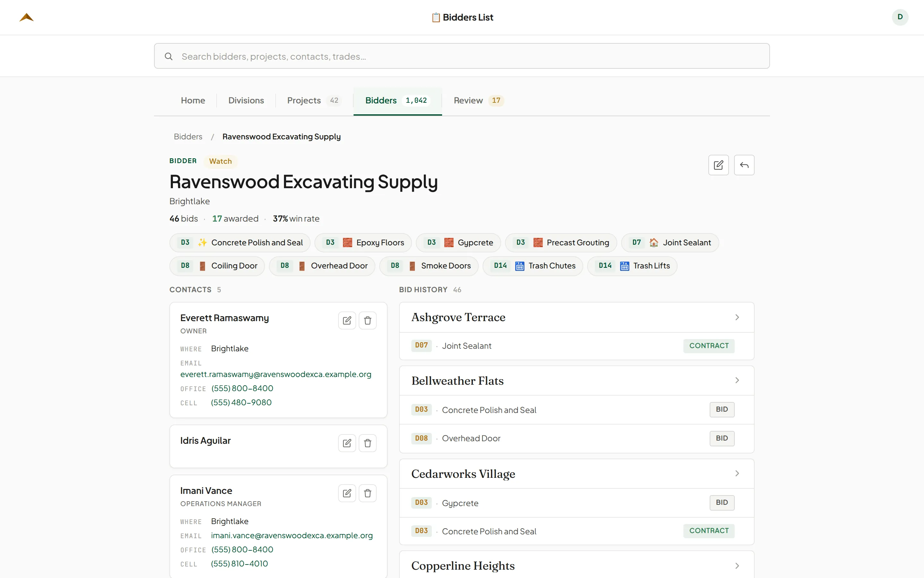
Task: Click the app logo icon
Action: click(26, 17)
